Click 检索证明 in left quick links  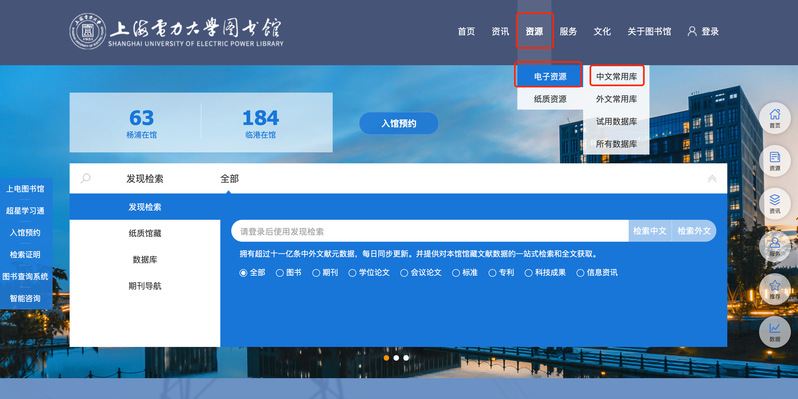click(25, 254)
